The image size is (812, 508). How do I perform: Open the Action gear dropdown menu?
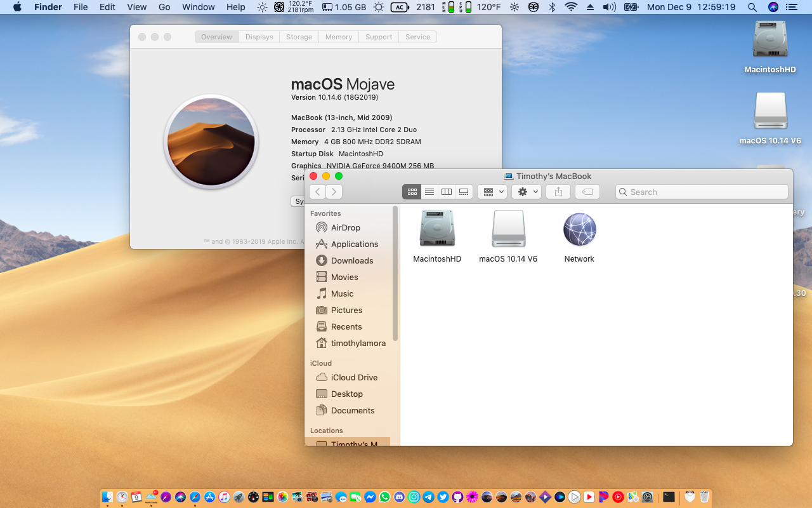click(527, 192)
